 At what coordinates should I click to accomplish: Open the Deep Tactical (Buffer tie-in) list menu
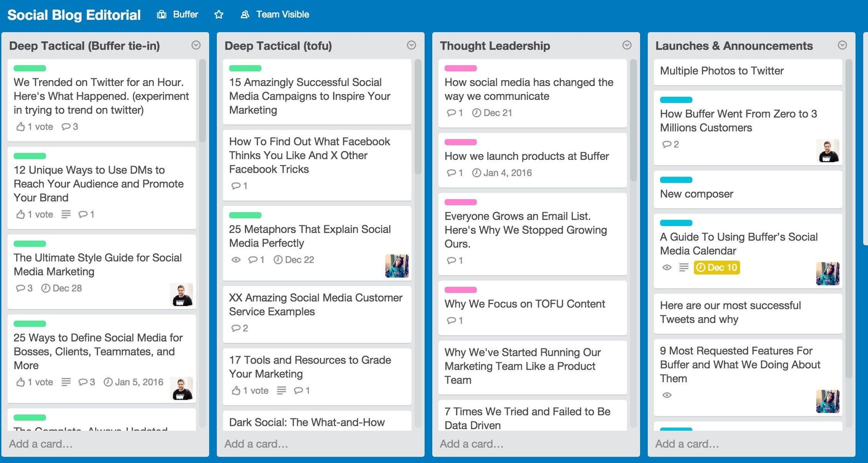pyautogui.click(x=196, y=45)
